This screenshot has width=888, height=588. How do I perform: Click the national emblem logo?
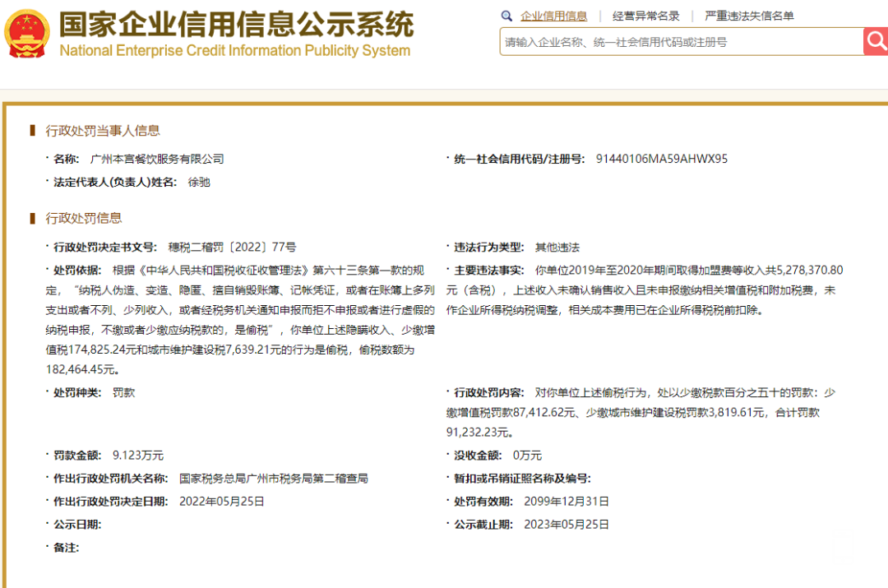tap(26, 34)
